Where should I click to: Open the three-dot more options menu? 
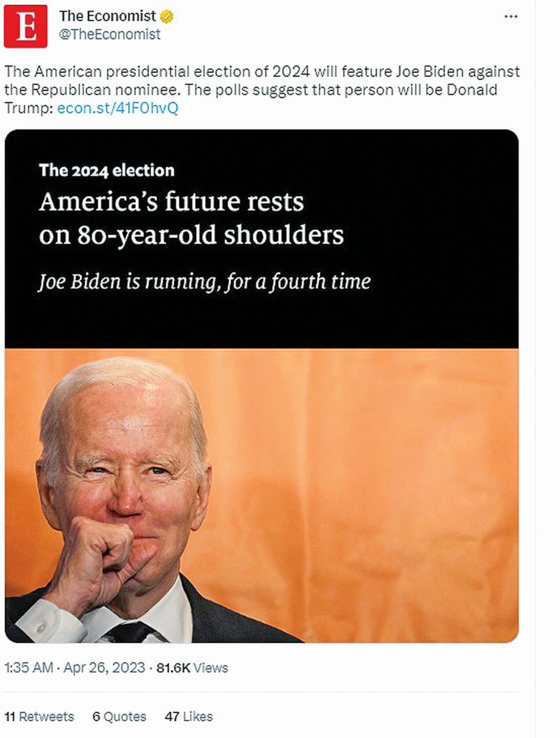[x=511, y=17]
